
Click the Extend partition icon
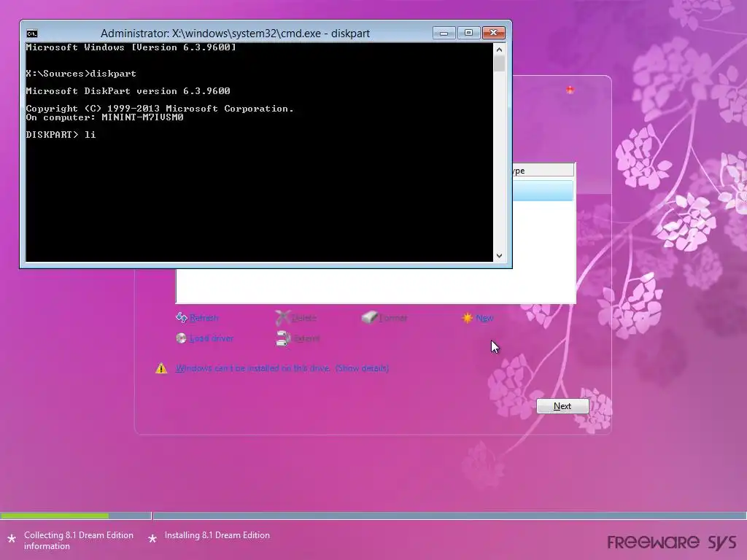(x=283, y=338)
